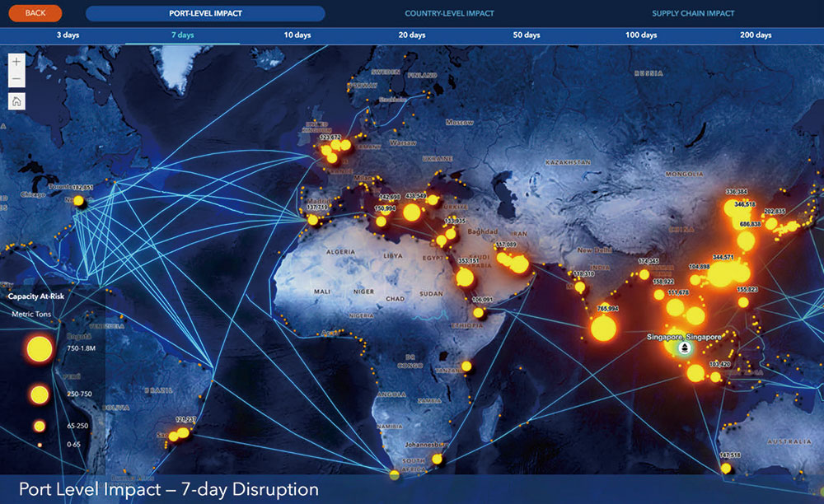The width and height of the screenshot is (824, 504).
Task: Select the 3 days disruption period
Action: [68, 35]
